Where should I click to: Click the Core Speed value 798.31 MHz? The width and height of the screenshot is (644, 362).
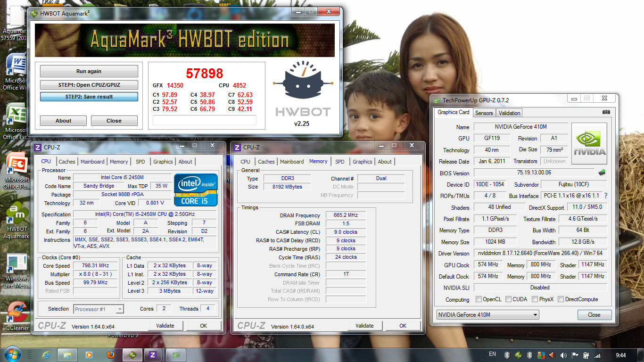tap(96, 265)
